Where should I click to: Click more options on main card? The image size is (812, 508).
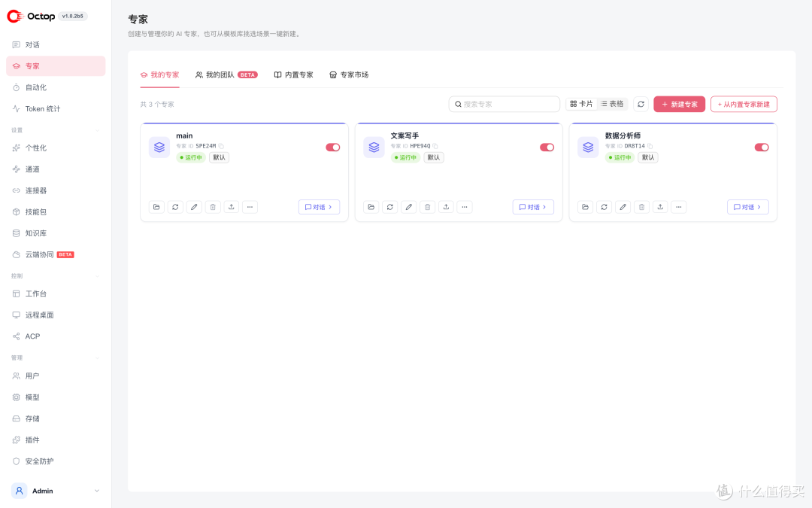click(x=250, y=207)
